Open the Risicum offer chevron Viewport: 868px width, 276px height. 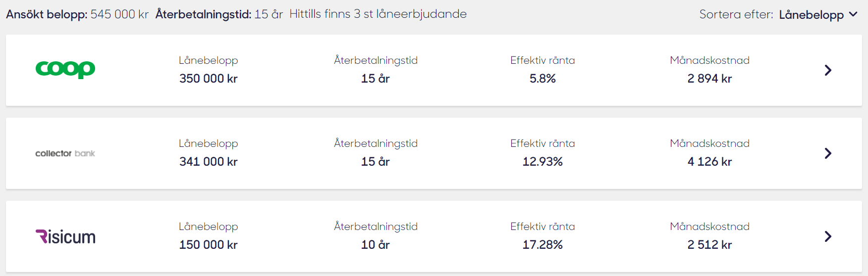827,236
